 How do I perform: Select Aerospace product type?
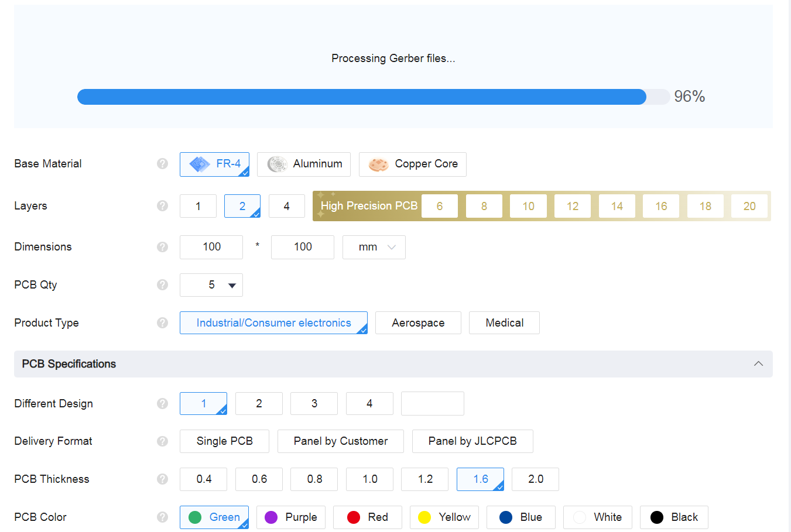(x=418, y=323)
